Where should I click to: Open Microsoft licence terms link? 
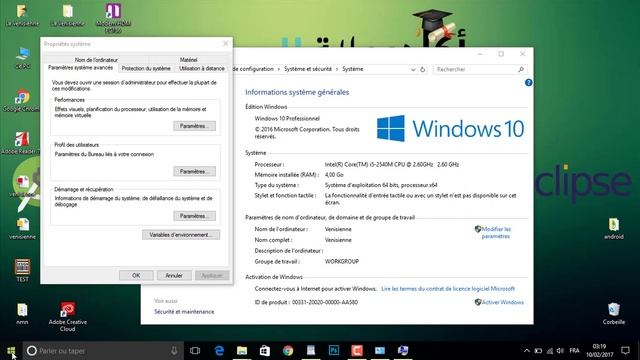pos(448,289)
